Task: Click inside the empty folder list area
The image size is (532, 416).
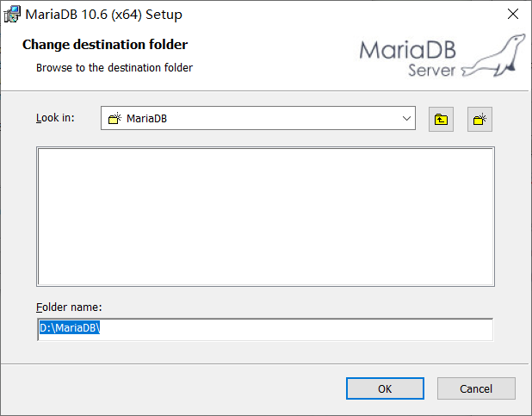Action: pyautogui.click(x=265, y=217)
